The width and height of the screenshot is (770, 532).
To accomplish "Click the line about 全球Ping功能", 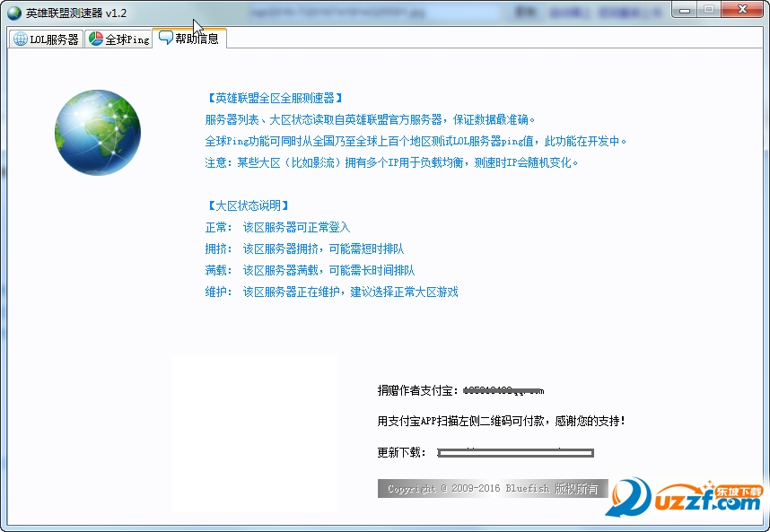I will [416, 142].
